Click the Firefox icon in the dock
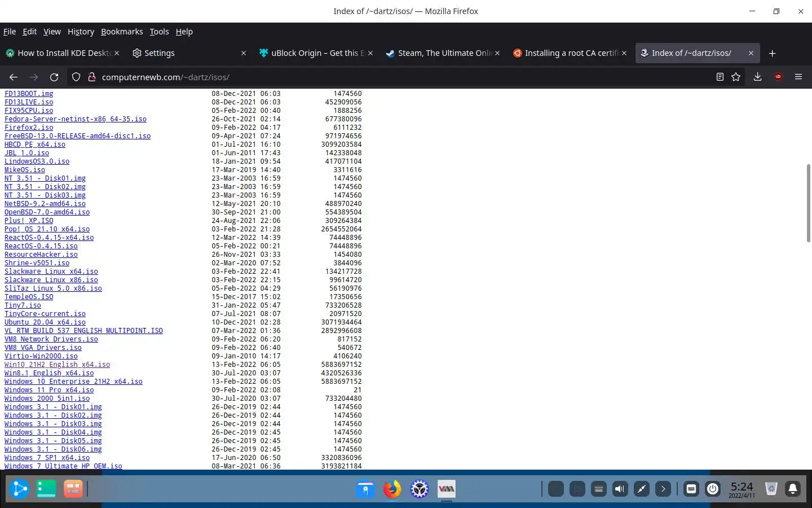Viewport: 812px width, 508px height. [x=392, y=489]
